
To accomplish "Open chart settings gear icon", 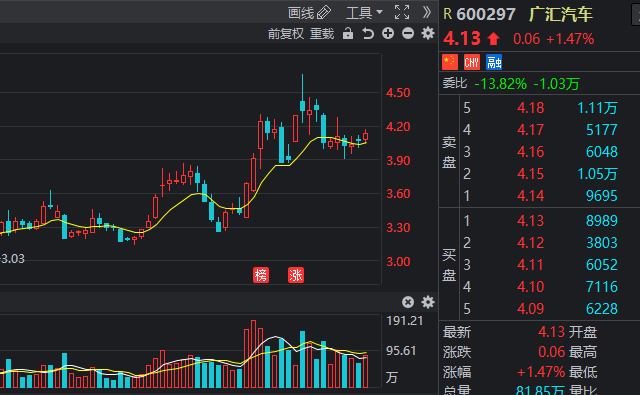I will coord(428,33).
